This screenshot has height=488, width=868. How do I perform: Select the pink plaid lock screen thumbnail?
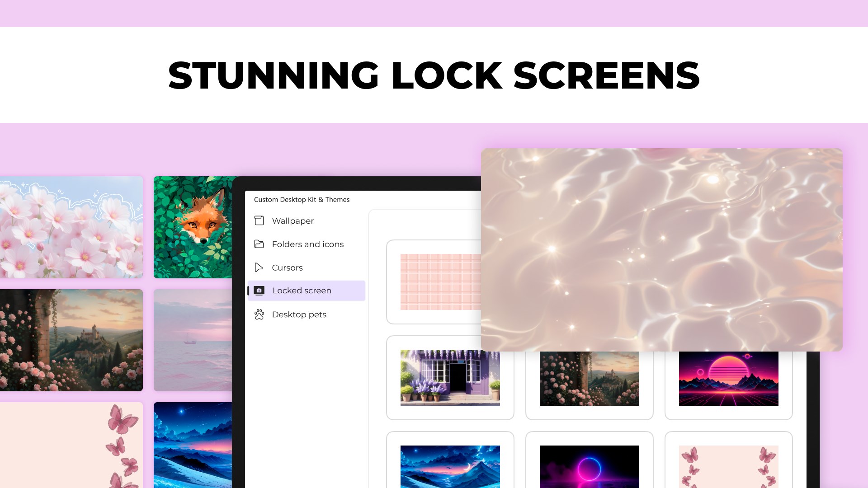(440, 282)
